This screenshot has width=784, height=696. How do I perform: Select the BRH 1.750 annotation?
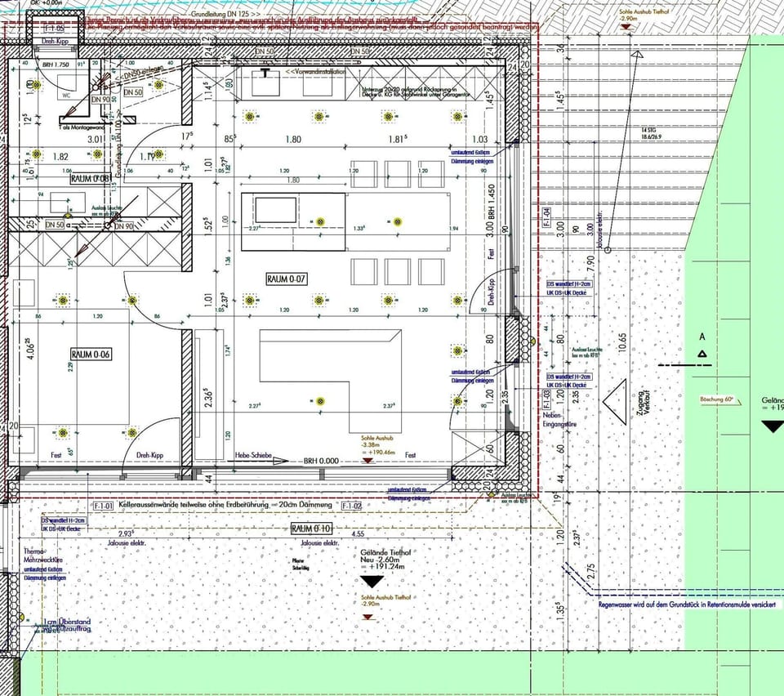click(56, 65)
